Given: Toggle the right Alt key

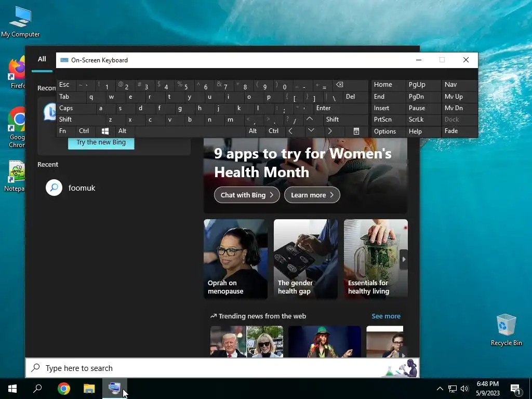Looking at the screenshot, I should pos(256,131).
